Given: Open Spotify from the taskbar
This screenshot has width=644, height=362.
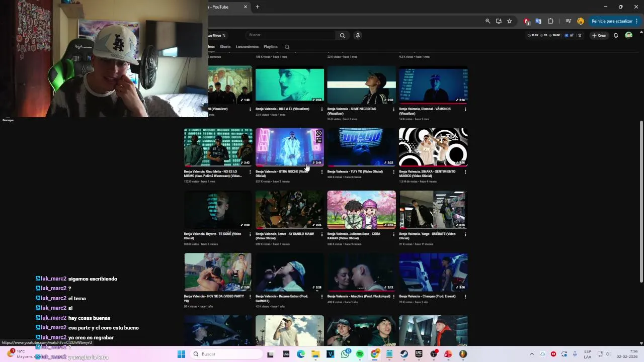Looking at the screenshot, I should [360, 354].
